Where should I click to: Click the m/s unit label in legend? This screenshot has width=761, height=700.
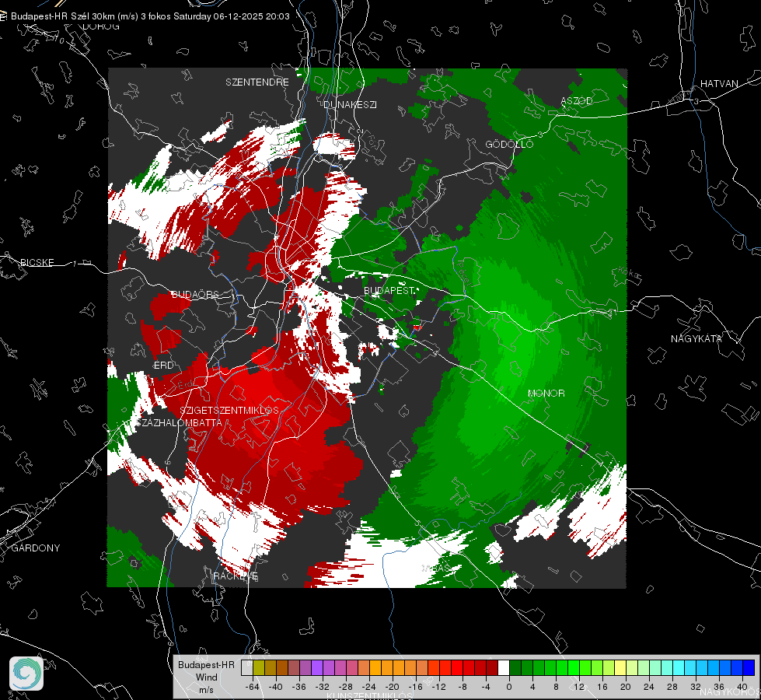[206, 690]
